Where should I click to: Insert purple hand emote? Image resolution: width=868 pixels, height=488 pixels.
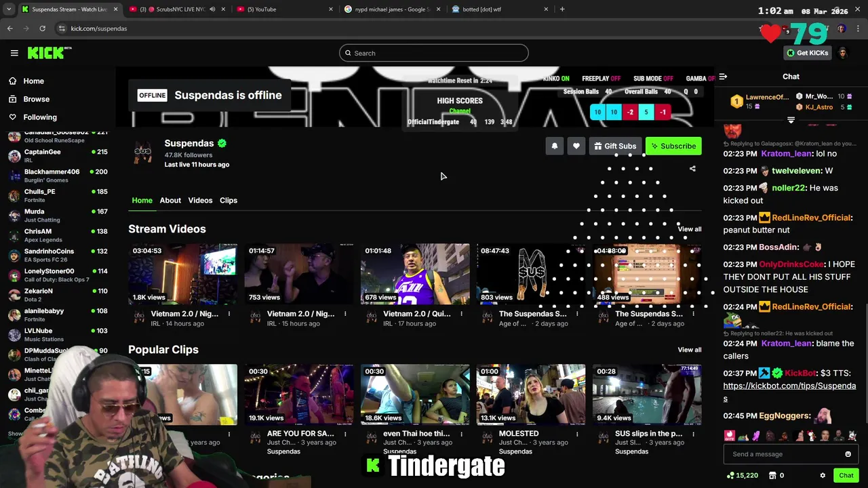(x=756, y=436)
